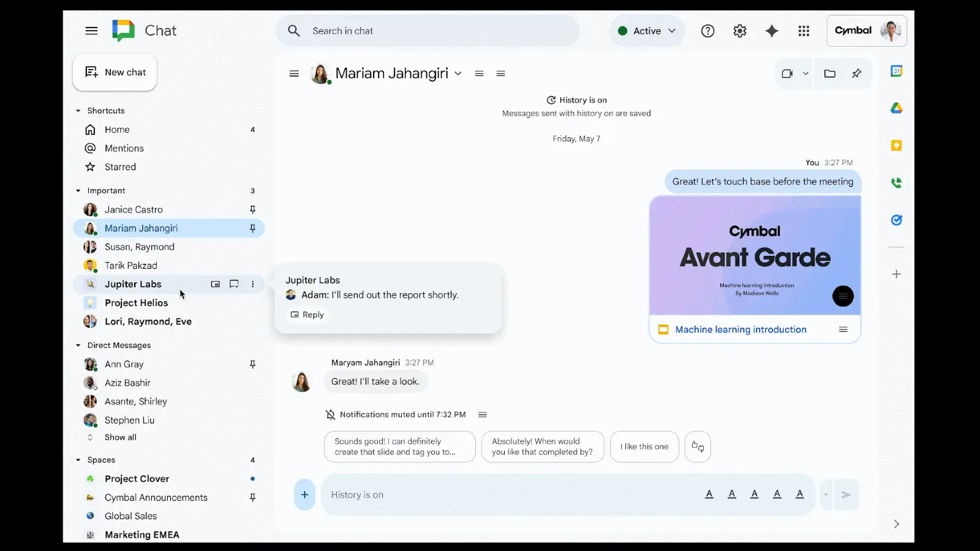Unpin the Mariam Jahangiri conversation
This screenshot has height=551, width=980.
(x=252, y=228)
